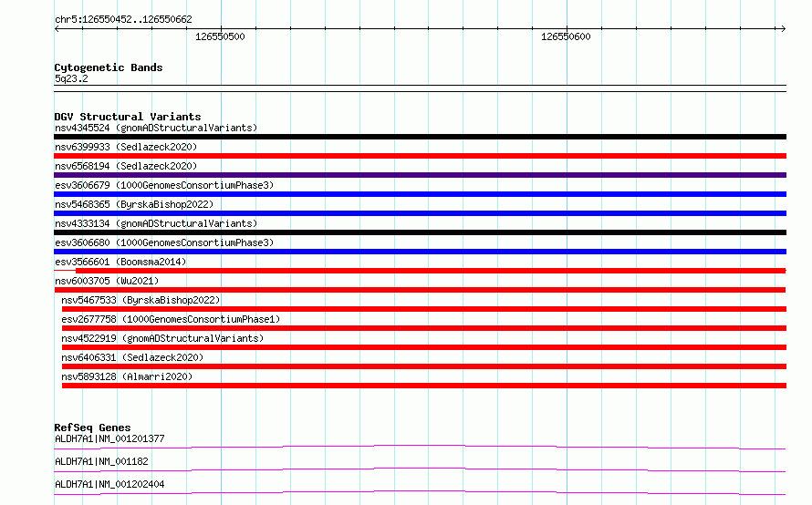Image resolution: width=812 pixels, height=505 pixels.
Task: Click the 5q23.2 band label
Action: coord(71,78)
